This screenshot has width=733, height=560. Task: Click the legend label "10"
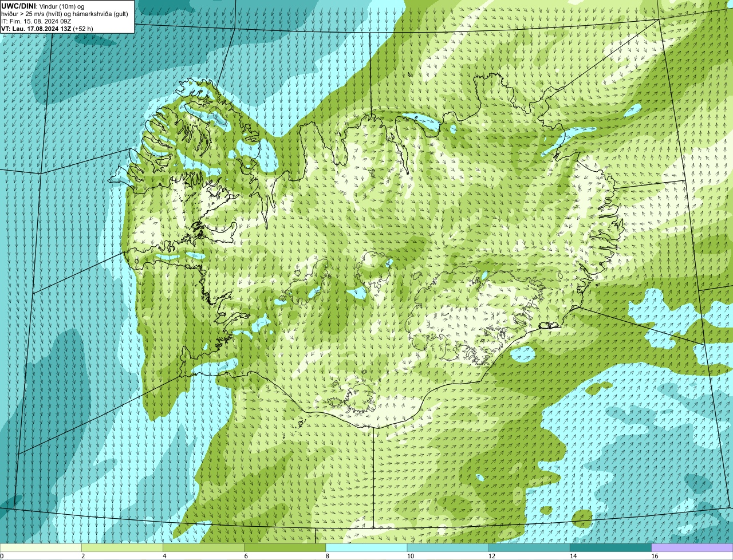tap(411, 556)
